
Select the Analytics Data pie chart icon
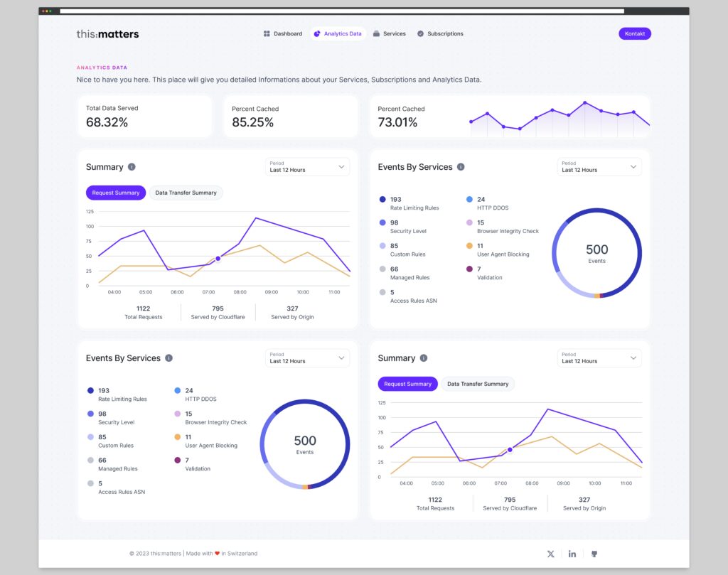tap(317, 33)
